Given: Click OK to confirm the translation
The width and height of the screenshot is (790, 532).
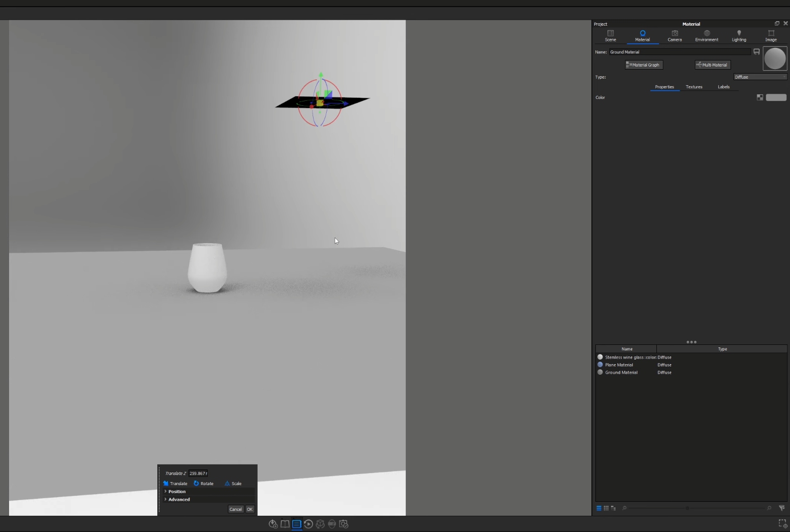Looking at the screenshot, I should coord(249,509).
